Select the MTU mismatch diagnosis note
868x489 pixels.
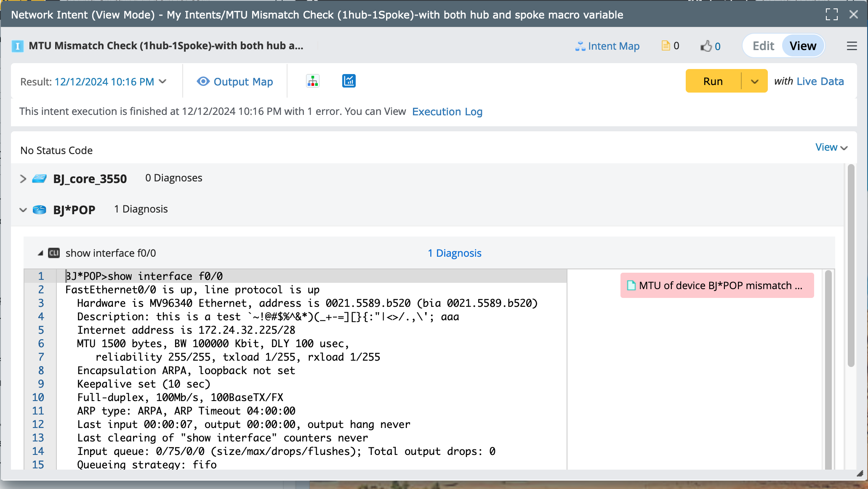(716, 285)
